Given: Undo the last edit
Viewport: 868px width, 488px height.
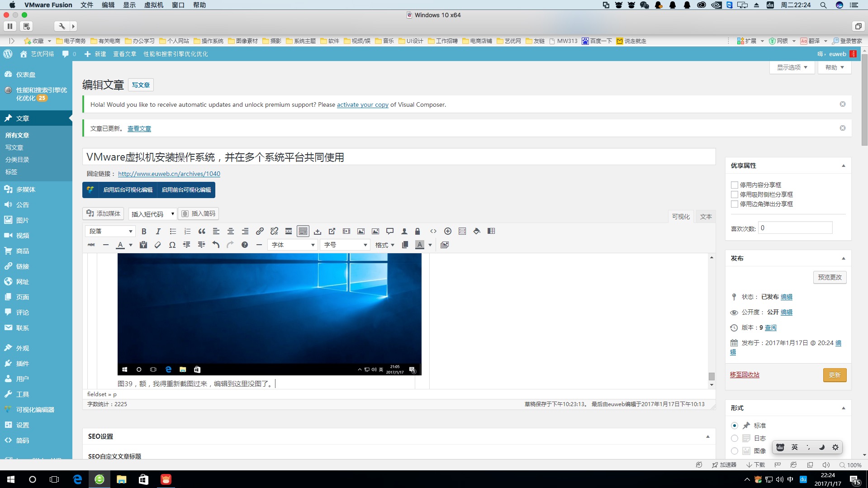Looking at the screenshot, I should pos(216,245).
